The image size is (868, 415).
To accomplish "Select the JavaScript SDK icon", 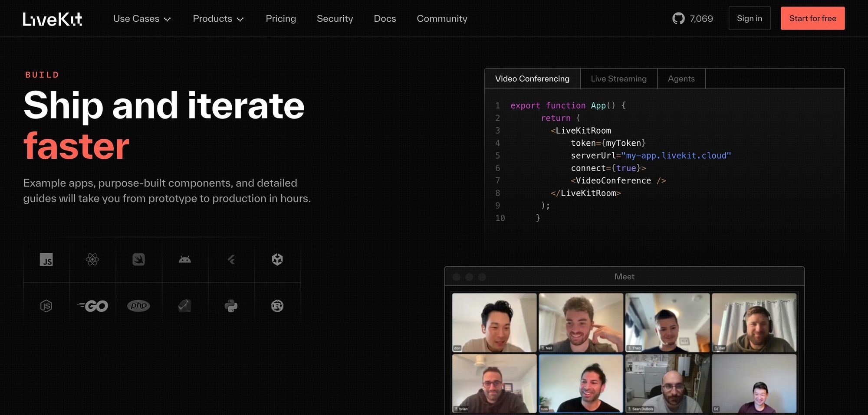I will pos(46,260).
